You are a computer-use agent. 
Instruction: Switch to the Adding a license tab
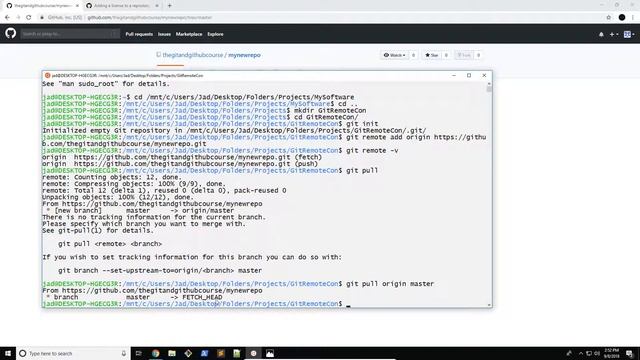pyautogui.click(x=121, y=6)
